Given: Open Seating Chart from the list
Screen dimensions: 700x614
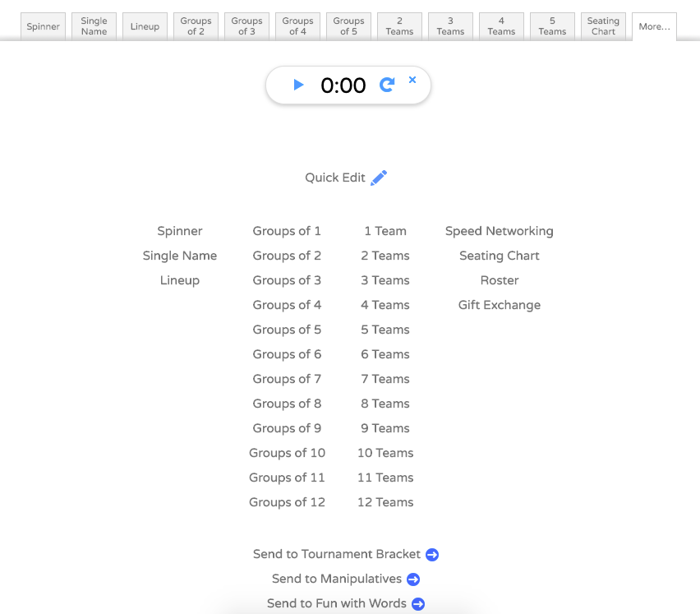Looking at the screenshot, I should click(x=499, y=256).
